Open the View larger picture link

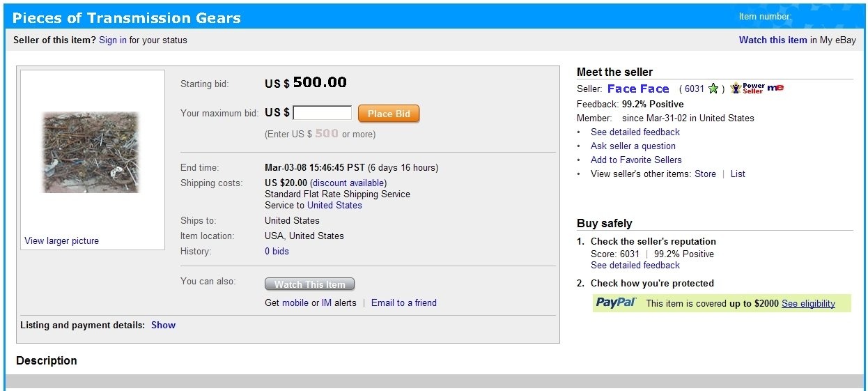click(x=61, y=240)
